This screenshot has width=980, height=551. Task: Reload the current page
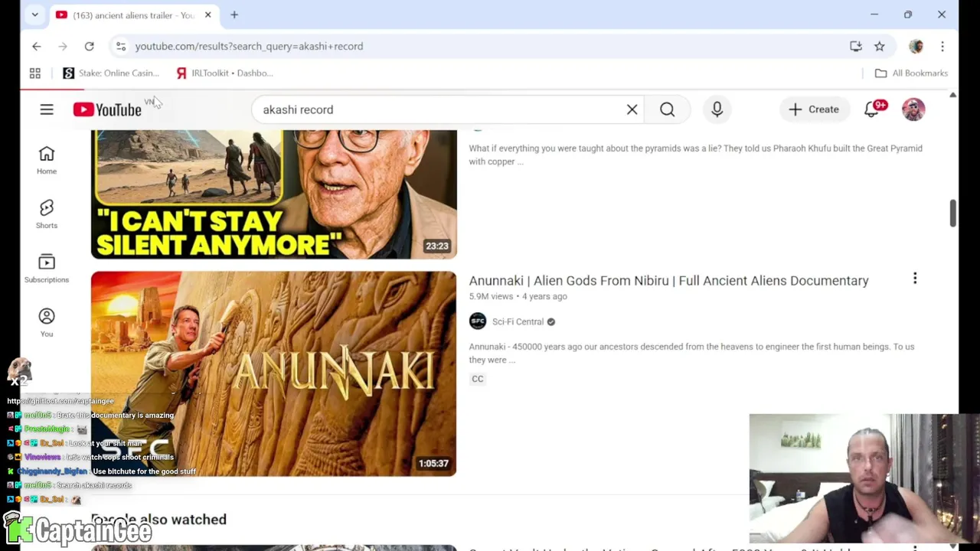[89, 46]
